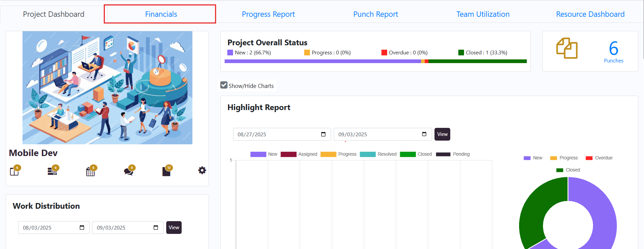This screenshot has height=249, width=644.
Task: Open calendar picker for Highlight Report 08/27/2025
Action: pos(323,134)
